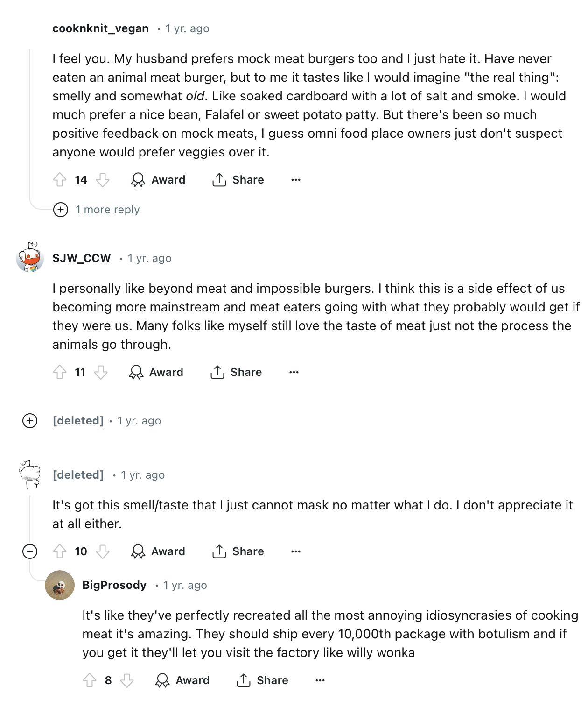The height and width of the screenshot is (714, 588).
Task: Expand the collapsed deleted comment
Action: (x=30, y=421)
